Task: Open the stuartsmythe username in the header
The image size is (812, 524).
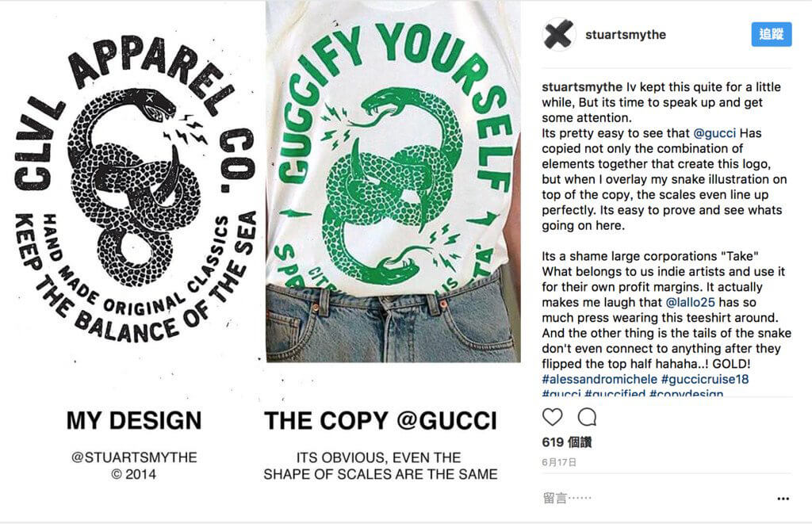Action: pyautogui.click(x=626, y=35)
